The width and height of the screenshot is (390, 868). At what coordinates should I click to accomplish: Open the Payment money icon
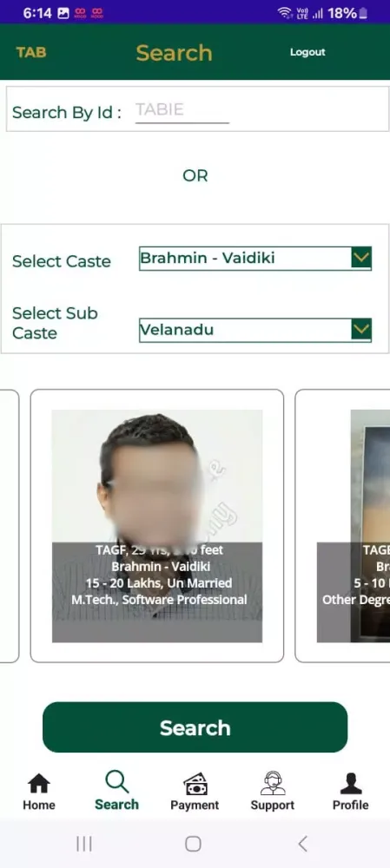(195, 783)
